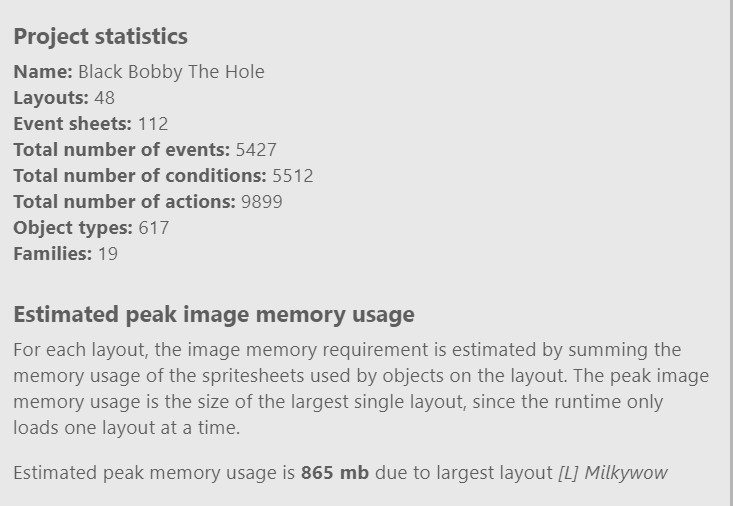Click the Total number of actions label
Image resolution: width=733 pixels, height=506 pixels.
click(125, 202)
